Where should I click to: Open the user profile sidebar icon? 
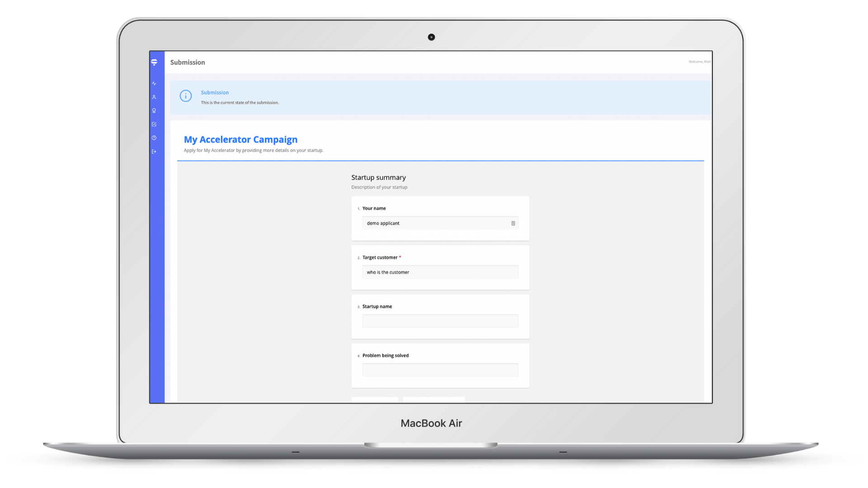154,97
